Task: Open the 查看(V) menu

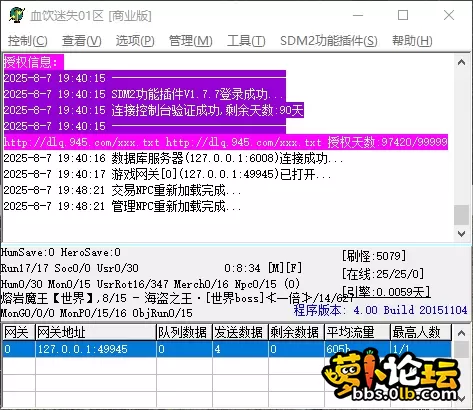Action: point(82,41)
